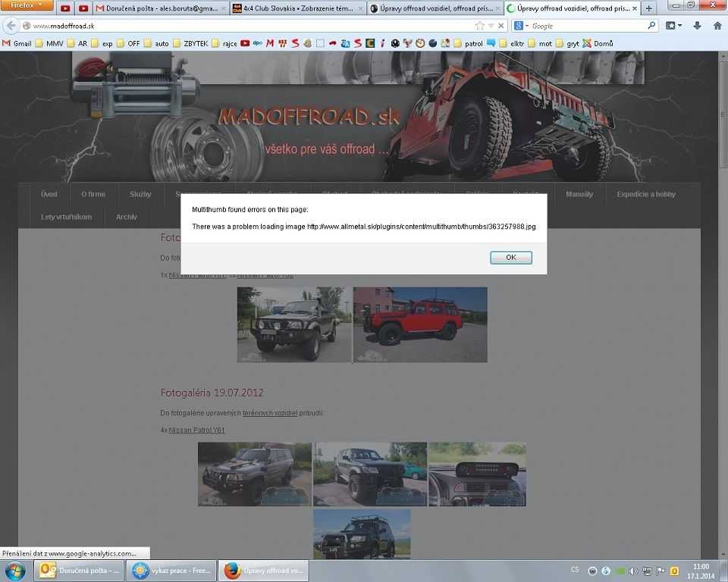Open a new tab with plus button
Screen dimensions: 728x582
point(648,8)
